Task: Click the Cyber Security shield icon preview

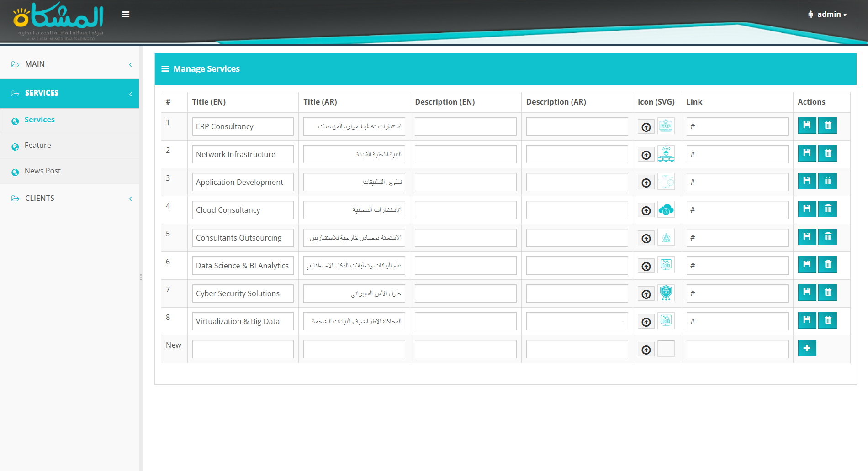Action: click(666, 293)
